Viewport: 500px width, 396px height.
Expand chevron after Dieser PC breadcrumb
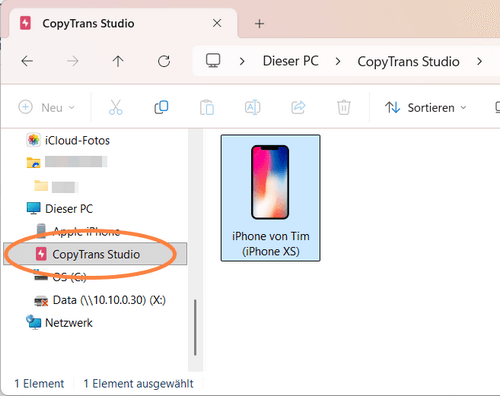tap(338, 61)
